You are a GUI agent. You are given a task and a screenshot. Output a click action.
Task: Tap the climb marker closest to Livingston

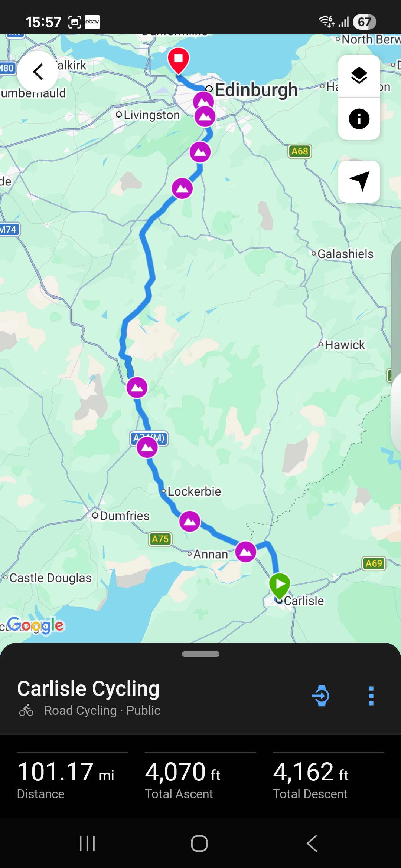205,116
